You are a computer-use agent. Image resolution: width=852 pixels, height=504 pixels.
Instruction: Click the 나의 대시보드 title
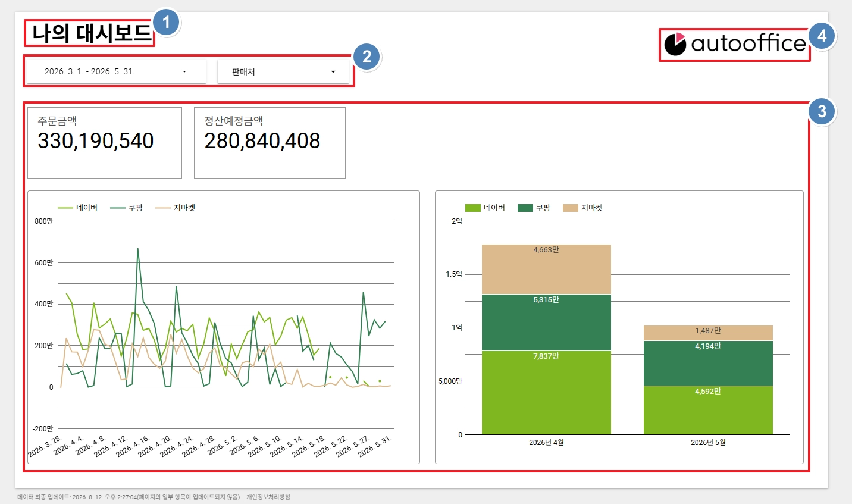coord(91,33)
